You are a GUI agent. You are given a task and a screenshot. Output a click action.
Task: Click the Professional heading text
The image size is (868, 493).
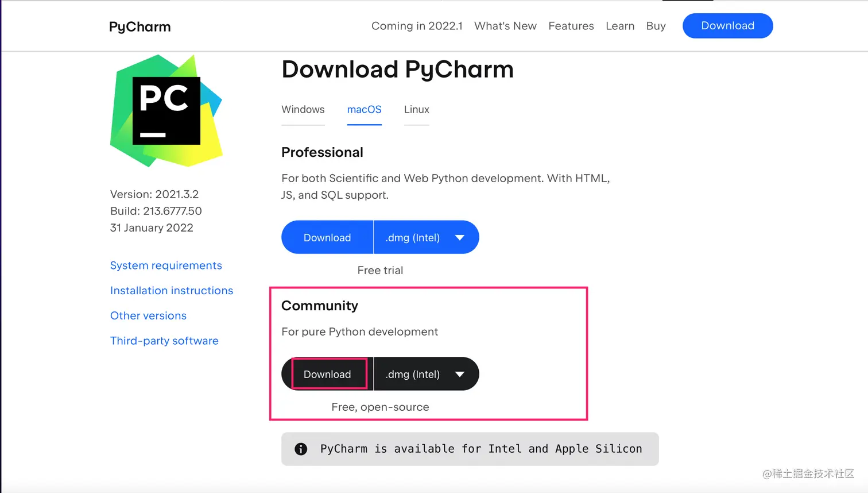322,152
